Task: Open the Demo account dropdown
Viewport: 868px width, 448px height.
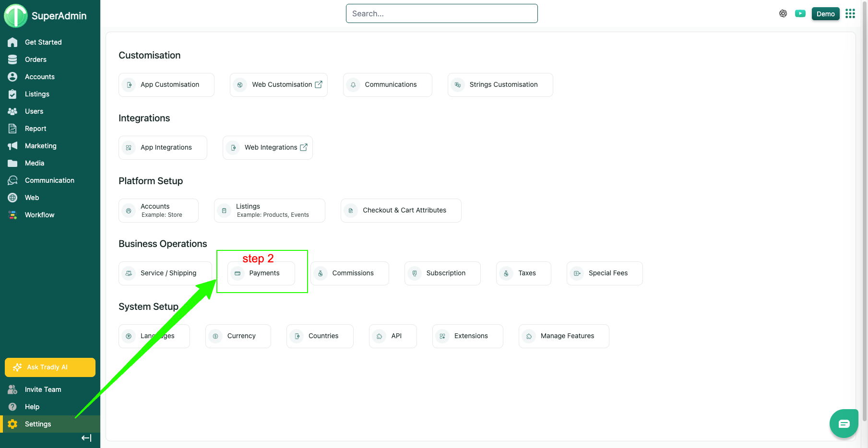Action: 825,14
